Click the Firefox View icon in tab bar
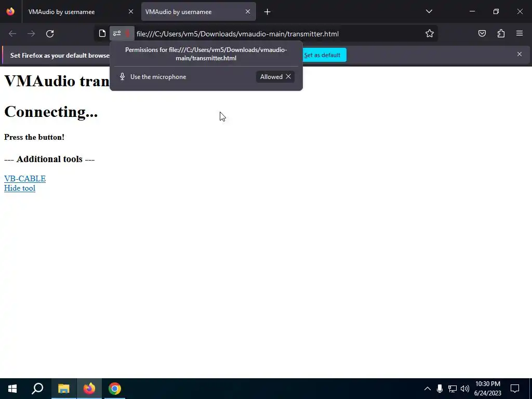 [10, 11]
